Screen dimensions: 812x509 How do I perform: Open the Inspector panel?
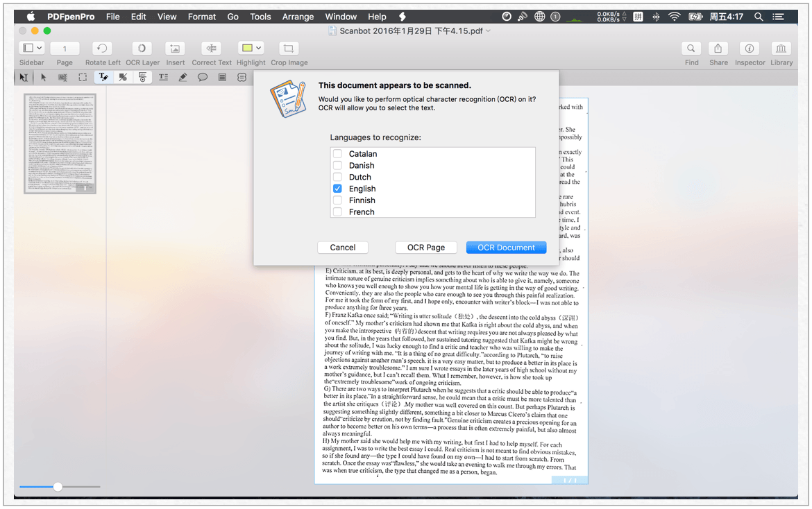pyautogui.click(x=750, y=48)
